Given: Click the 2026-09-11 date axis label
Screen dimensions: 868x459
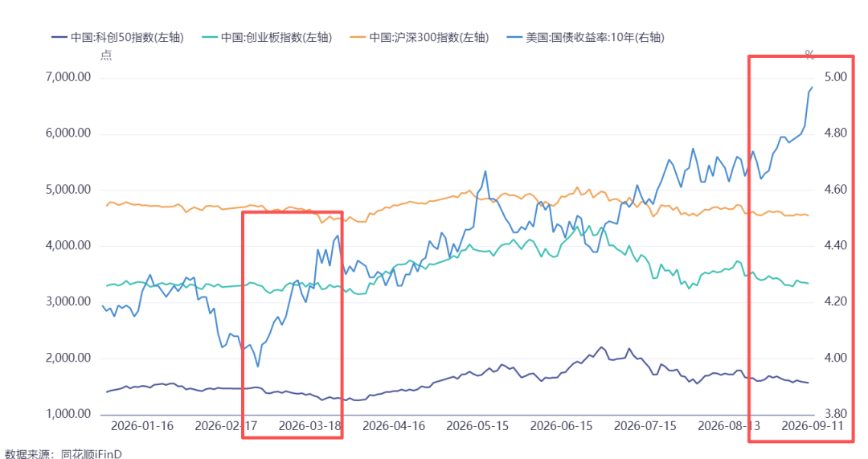Looking at the screenshot, I should (813, 426).
